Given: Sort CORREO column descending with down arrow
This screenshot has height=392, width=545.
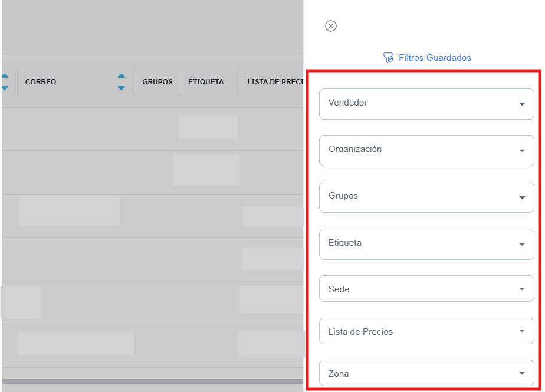Looking at the screenshot, I should (x=121, y=88).
